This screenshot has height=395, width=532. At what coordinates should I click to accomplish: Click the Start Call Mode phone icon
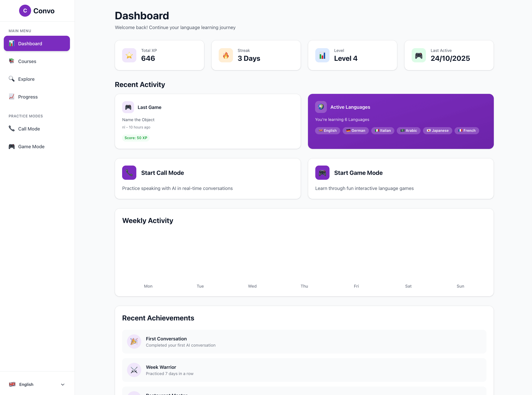pyautogui.click(x=129, y=172)
